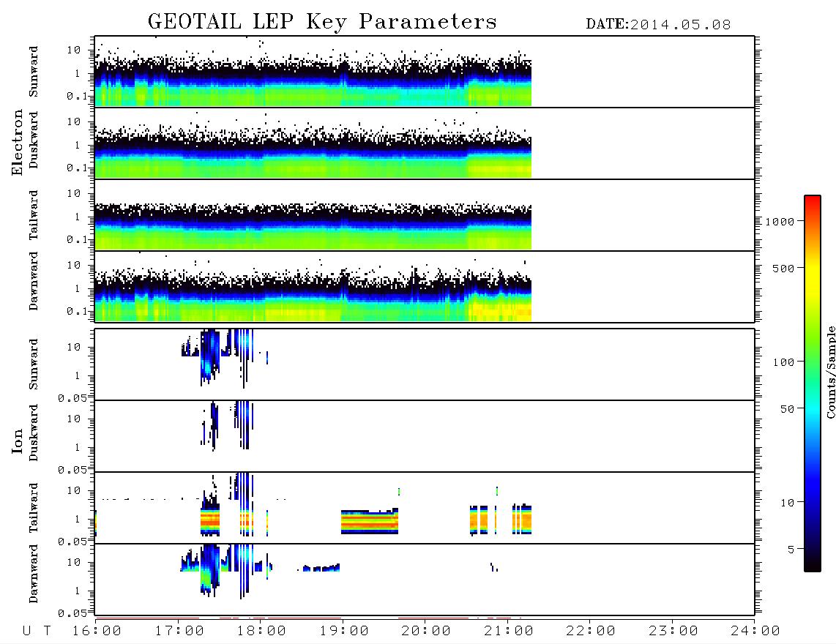836x644 pixels.
Task: Click the "Counts/Sample" colorbar label
Action: coord(830,372)
